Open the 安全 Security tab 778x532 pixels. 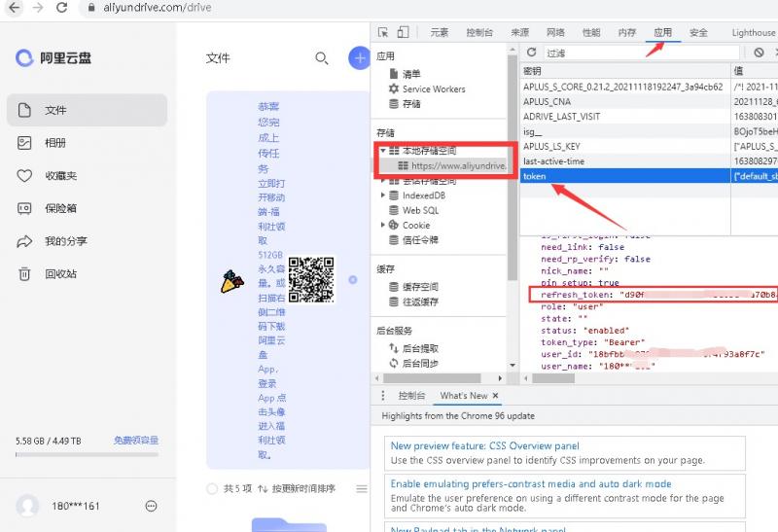click(698, 33)
